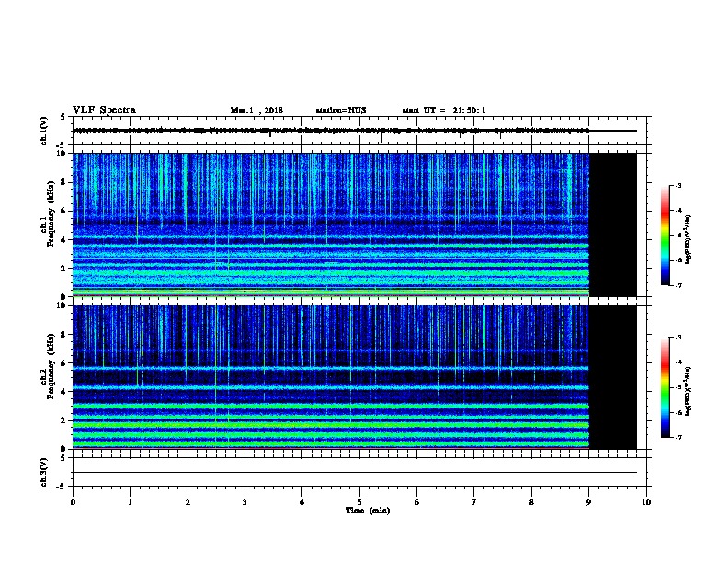Click the "-5" tick of ch.3(V) panel
728x563 pixels.
pos(62,487)
